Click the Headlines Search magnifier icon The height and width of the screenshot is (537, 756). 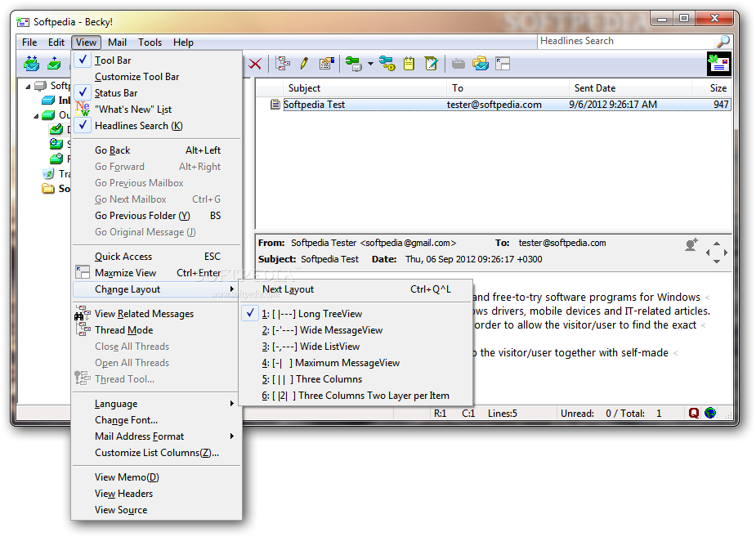722,42
